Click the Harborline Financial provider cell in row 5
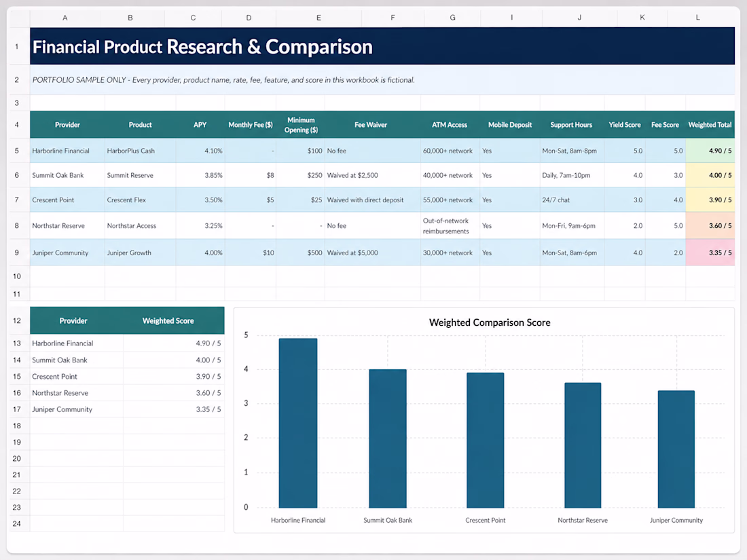The height and width of the screenshot is (560, 747). 67,151
